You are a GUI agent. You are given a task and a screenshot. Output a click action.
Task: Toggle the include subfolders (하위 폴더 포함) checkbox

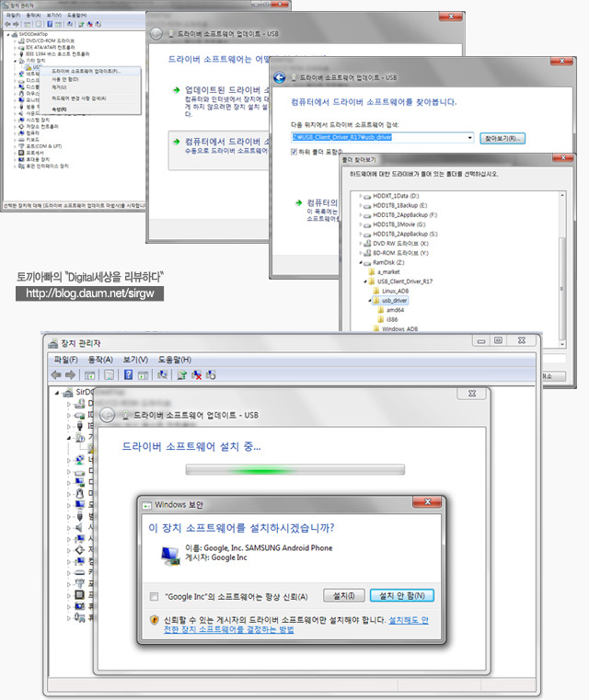(x=294, y=152)
